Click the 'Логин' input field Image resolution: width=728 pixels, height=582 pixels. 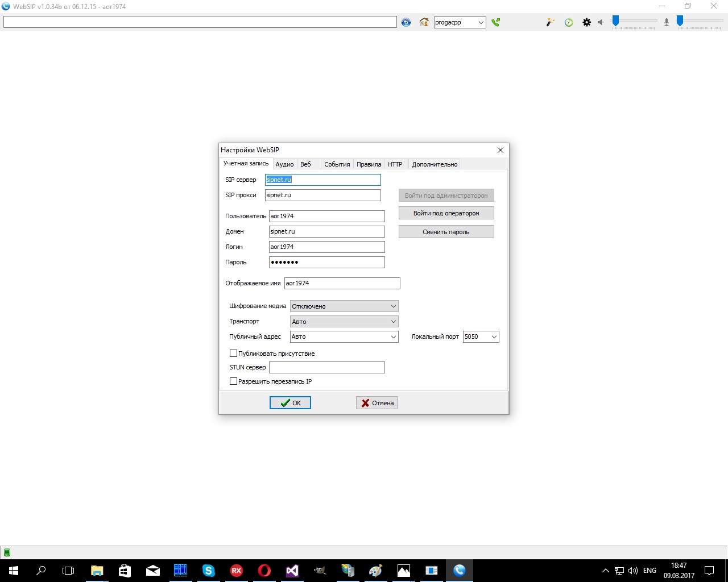tap(327, 247)
